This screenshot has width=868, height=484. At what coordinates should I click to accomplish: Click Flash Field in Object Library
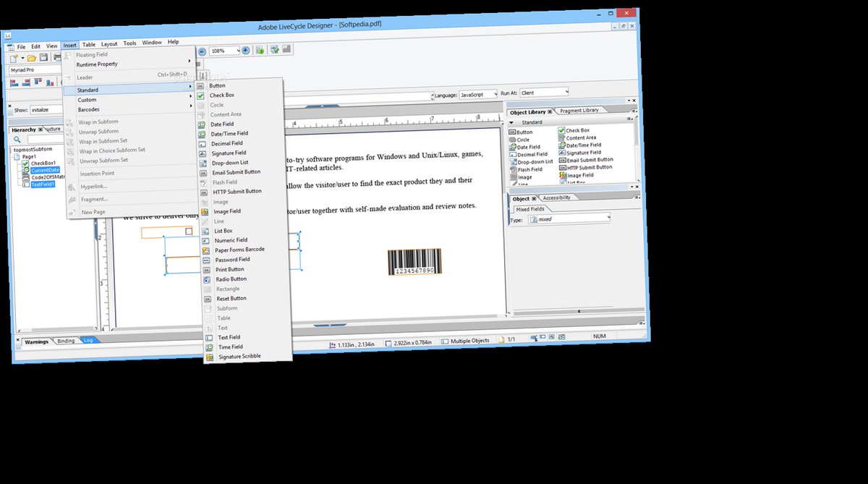tap(527, 169)
